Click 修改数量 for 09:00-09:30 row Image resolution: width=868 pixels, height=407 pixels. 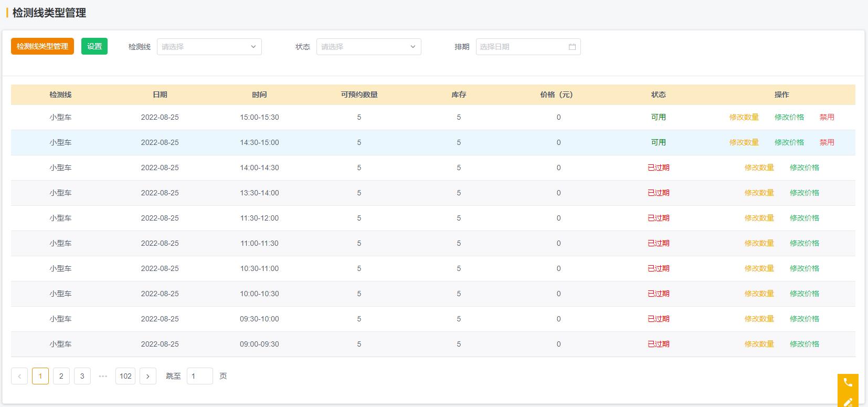[x=759, y=344]
